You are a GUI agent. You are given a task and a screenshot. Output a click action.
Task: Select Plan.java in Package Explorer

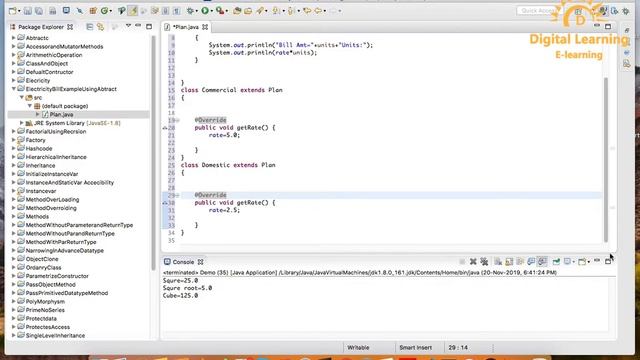tap(61, 115)
